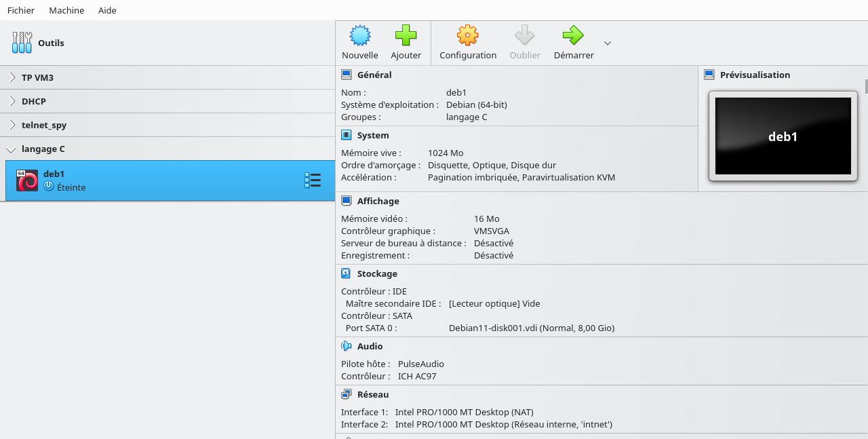Collapse the langage C group
The width and height of the screenshot is (868, 439).
12,149
